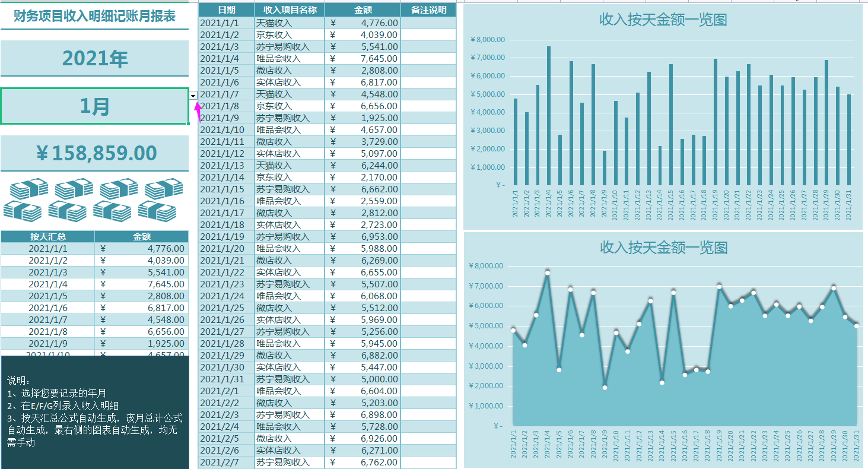
Task: Select the amount cell showing 7,645.00 in detail table
Action: 363,58
